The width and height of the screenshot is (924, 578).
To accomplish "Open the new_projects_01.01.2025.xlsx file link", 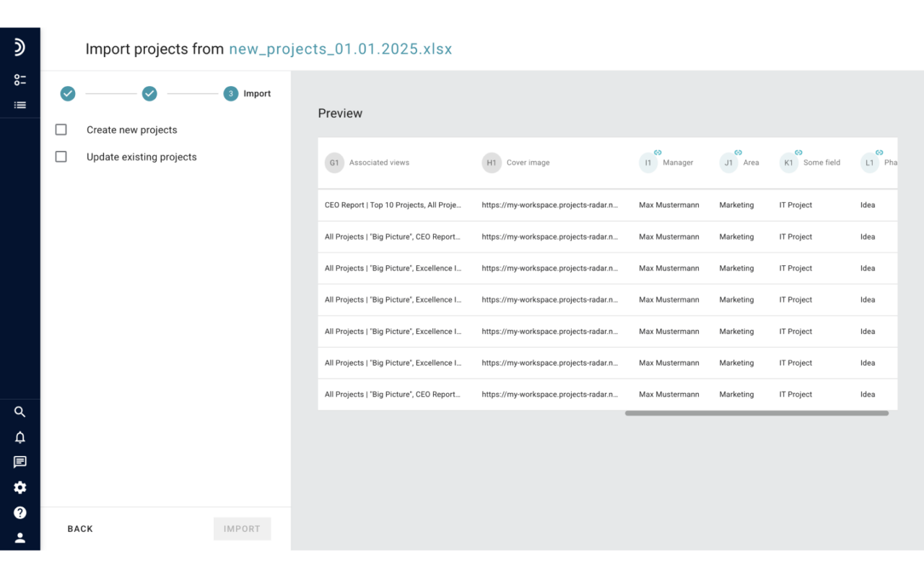I will [340, 48].
